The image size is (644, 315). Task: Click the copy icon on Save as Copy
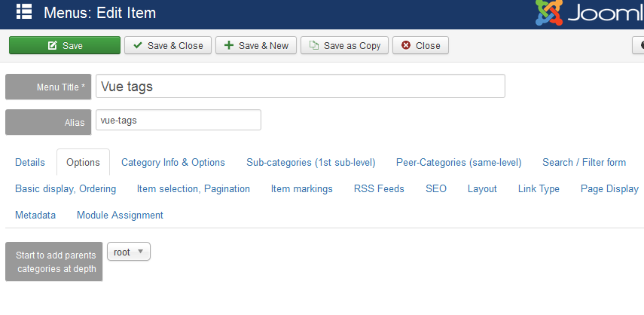314,45
